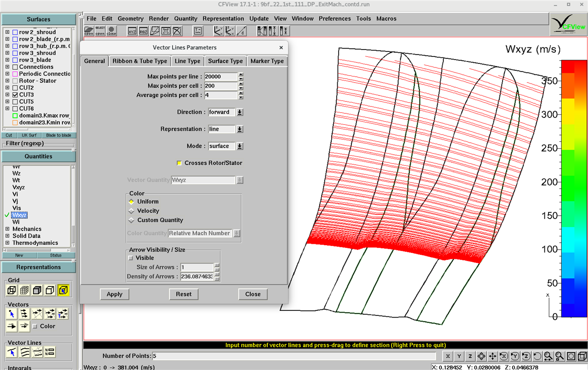Activate zoom area magnifier icon
This screenshot has height=370, width=588.
[x=560, y=356]
